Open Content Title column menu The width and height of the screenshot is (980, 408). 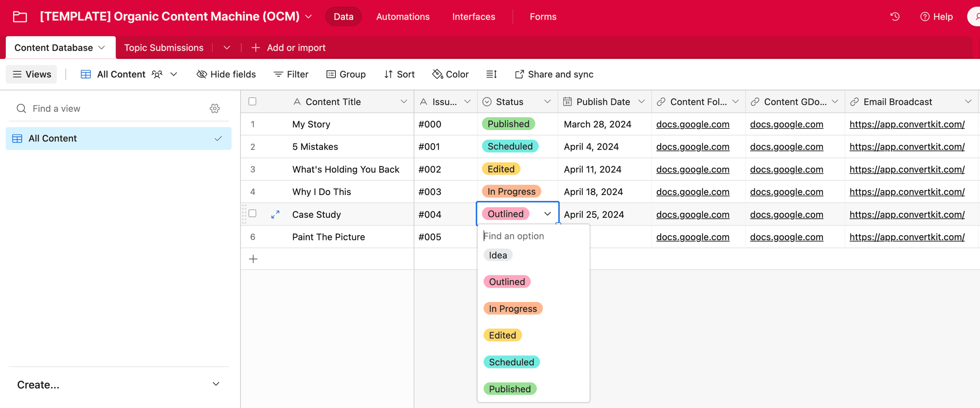403,102
